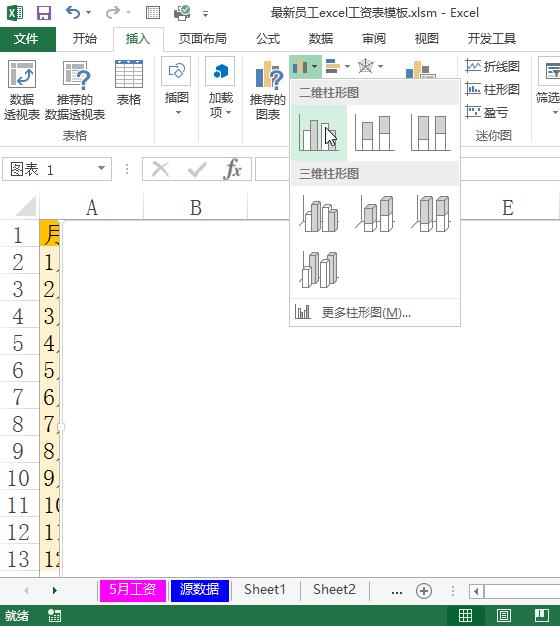560x626 pixels.
Task: Select the 3-D clustered column chart
Action: 319,214
